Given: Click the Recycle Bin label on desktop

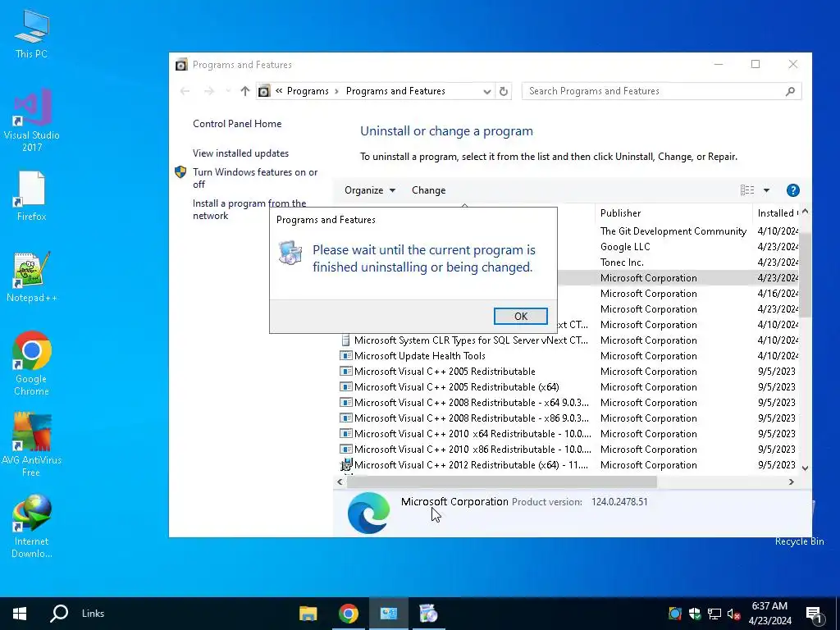Looking at the screenshot, I should [x=799, y=541].
